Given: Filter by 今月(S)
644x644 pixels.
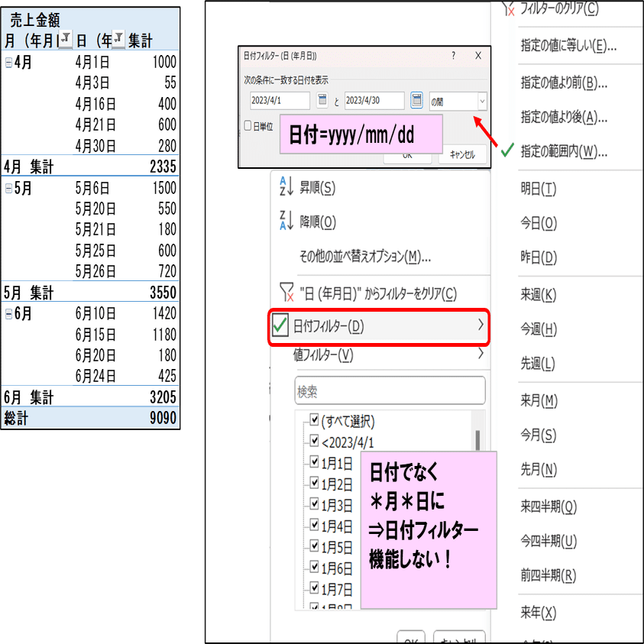Looking at the screenshot, I should (538, 435).
